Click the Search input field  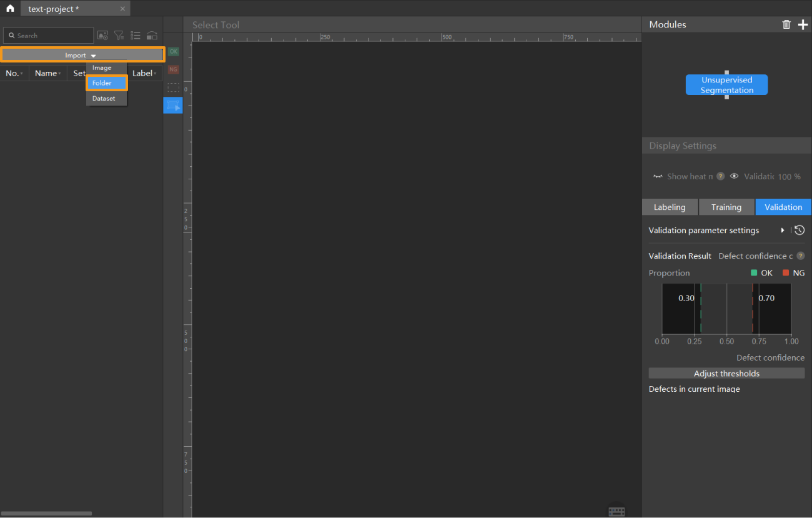pyautogui.click(x=48, y=36)
